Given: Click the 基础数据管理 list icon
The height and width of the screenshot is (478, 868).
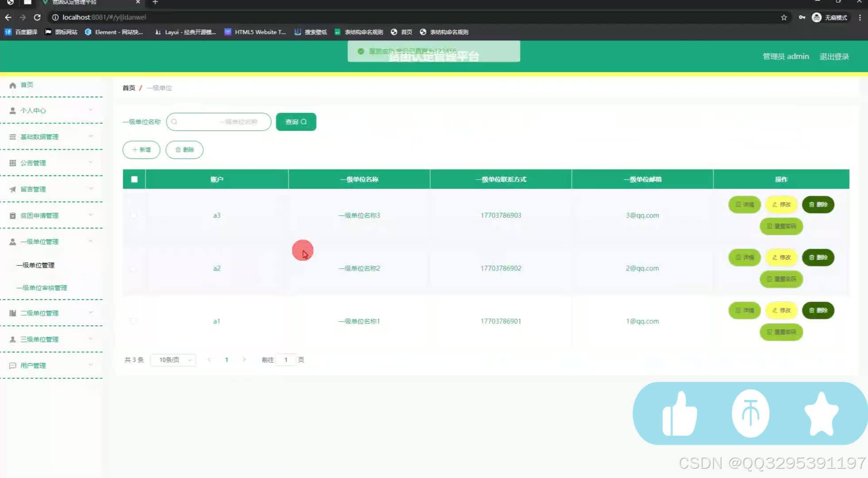Looking at the screenshot, I should pyautogui.click(x=12, y=137).
